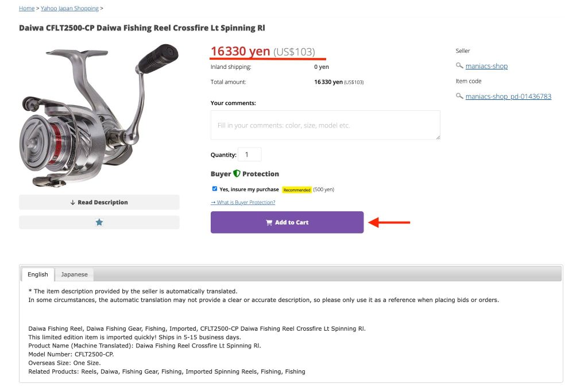Open 'What is Buyer Protection?' link
The height and width of the screenshot is (391, 588).
pos(243,203)
